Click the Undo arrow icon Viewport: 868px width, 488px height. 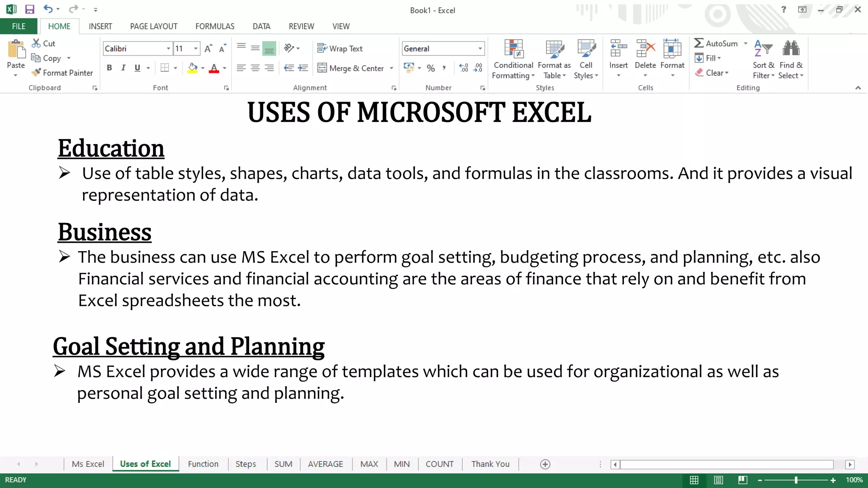pos(48,9)
